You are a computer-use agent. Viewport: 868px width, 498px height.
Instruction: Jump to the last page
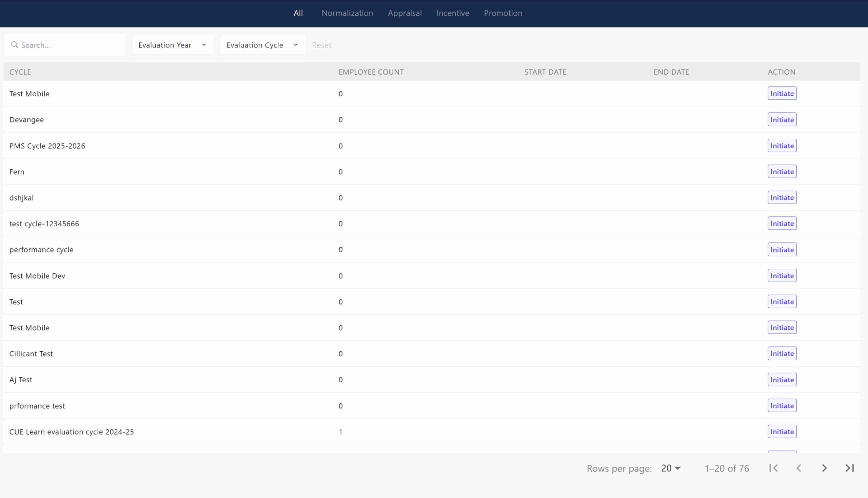coord(850,468)
